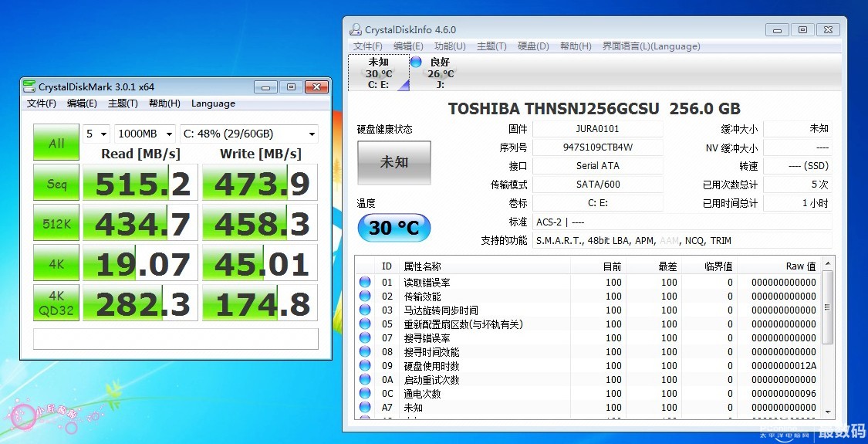The width and height of the screenshot is (868, 444).
Task: Click the SMART list scrollbar thumb
Action: (828, 307)
